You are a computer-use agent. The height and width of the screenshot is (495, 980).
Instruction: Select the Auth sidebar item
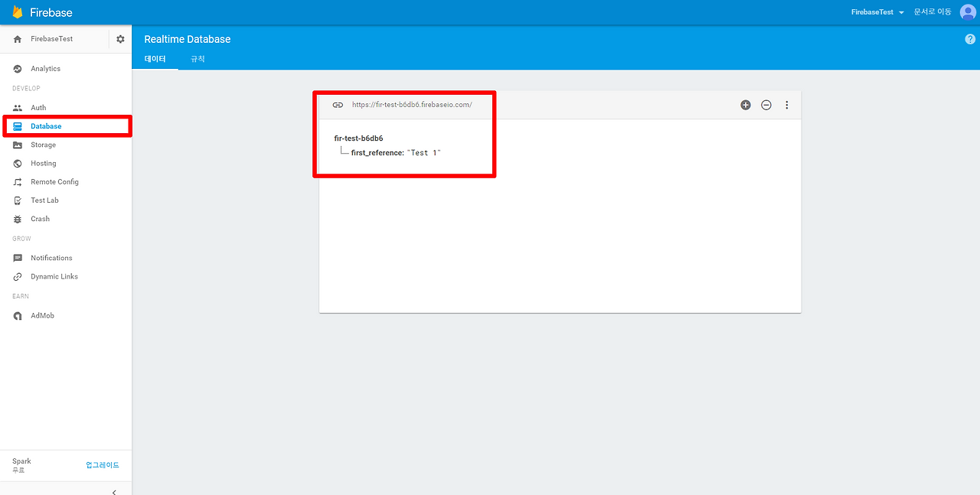pyautogui.click(x=38, y=107)
